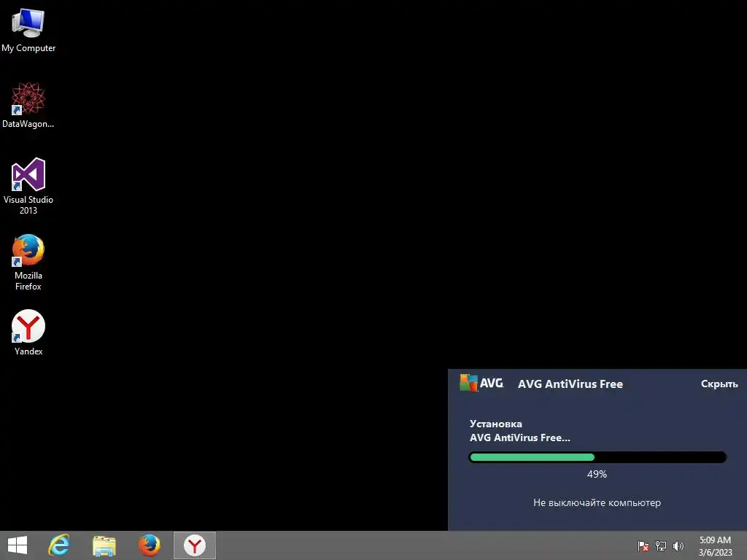Select the Mozilla Firefox desktop shortcut
The image size is (747, 560).
28,262
